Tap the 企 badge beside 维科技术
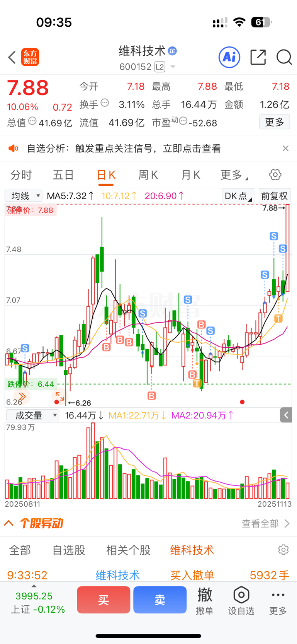Image resolution: width=297 pixels, height=644 pixels. pos(172,51)
